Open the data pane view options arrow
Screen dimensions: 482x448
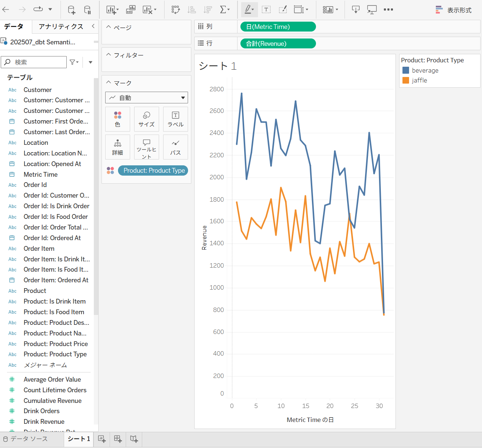[x=91, y=62]
